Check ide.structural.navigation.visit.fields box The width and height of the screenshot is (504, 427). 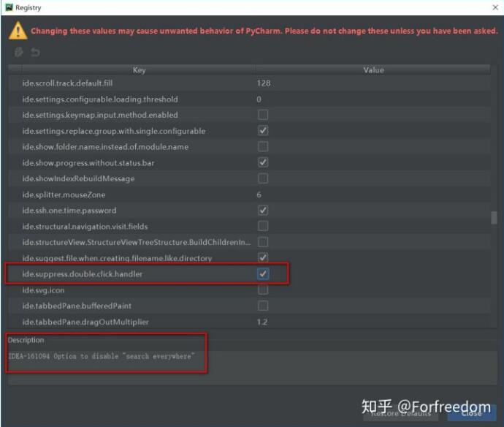point(263,226)
